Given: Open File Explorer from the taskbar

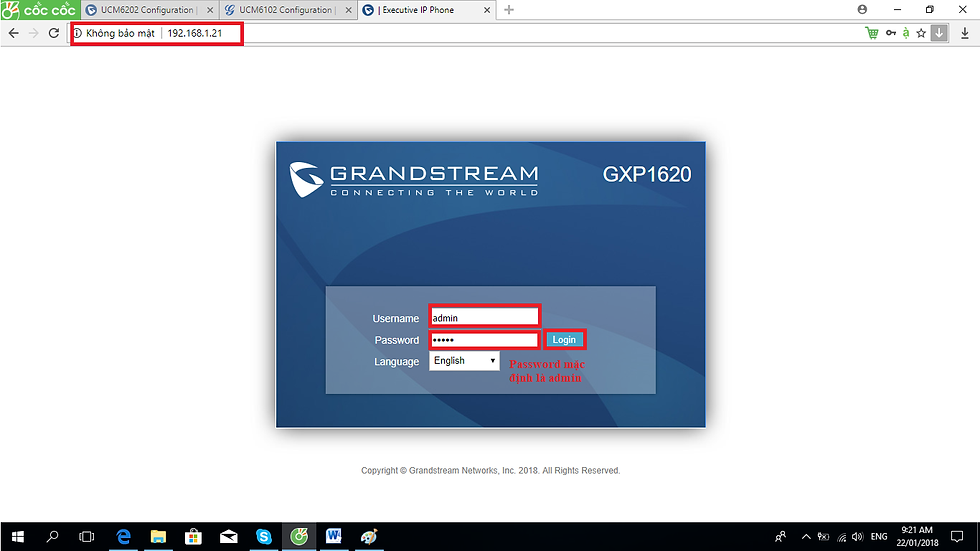Looking at the screenshot, I should click(x=158, y=537).
